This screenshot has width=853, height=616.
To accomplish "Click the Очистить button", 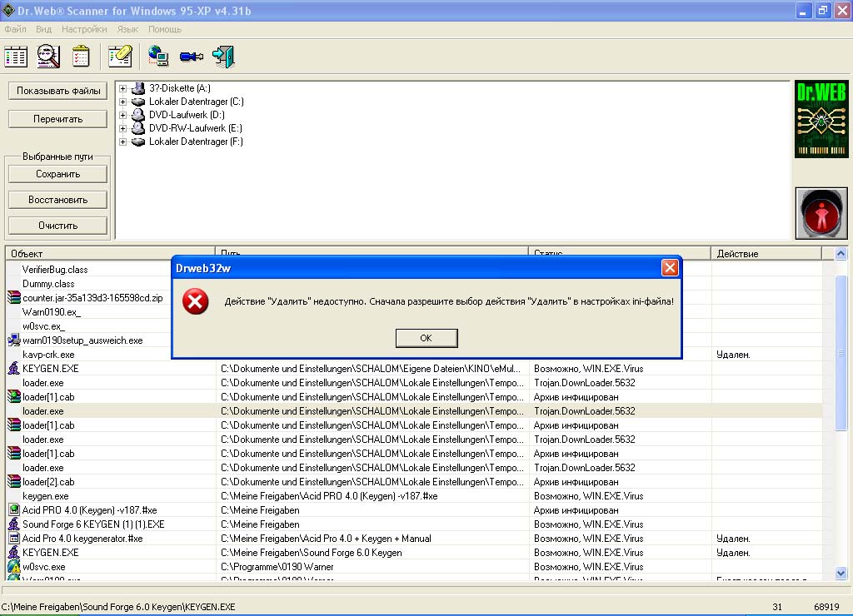I will (x=58, y=225).
